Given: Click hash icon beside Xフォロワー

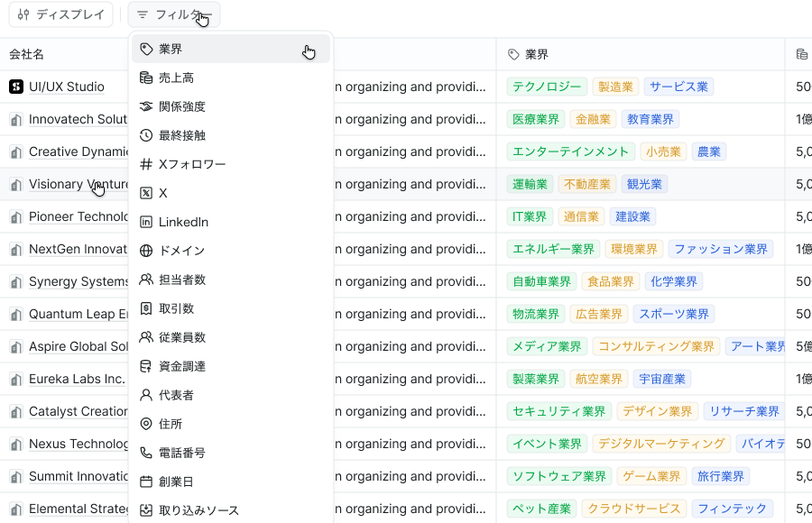Looking at the screenshot, I should point(146,165).
